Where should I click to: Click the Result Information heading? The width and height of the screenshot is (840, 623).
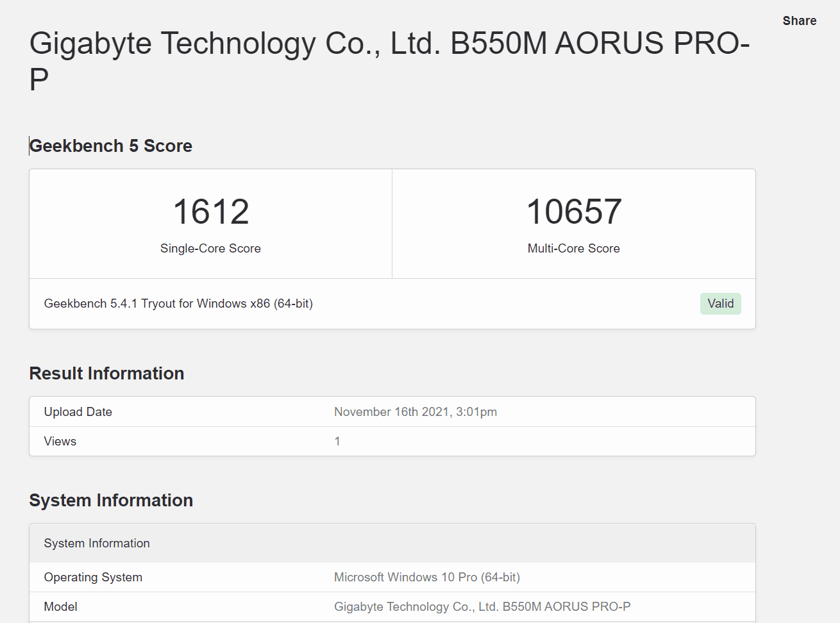(106, 374)
